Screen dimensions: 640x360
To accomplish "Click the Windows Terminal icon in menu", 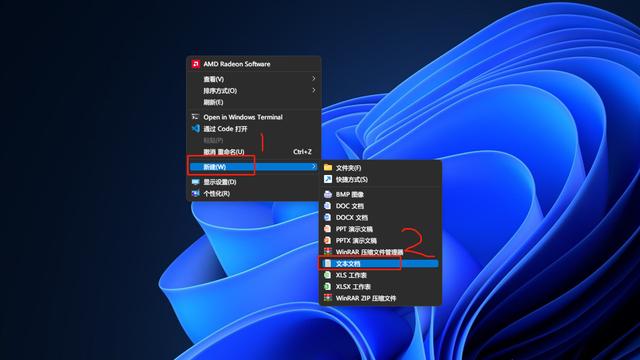I will pos(196,117).
